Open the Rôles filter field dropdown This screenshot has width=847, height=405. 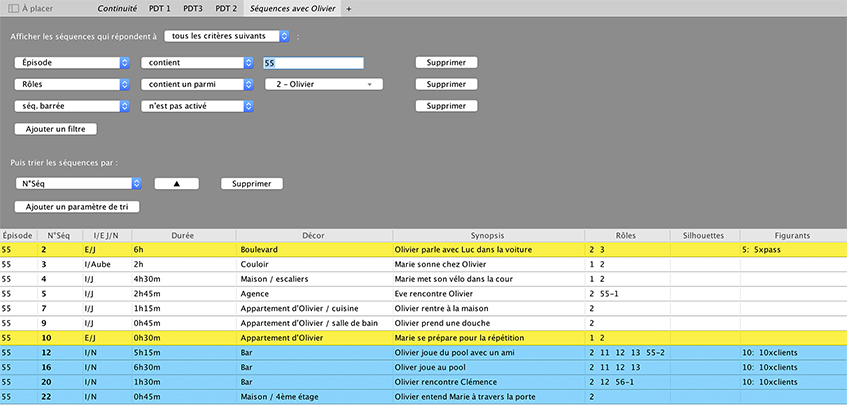[72, 84]
